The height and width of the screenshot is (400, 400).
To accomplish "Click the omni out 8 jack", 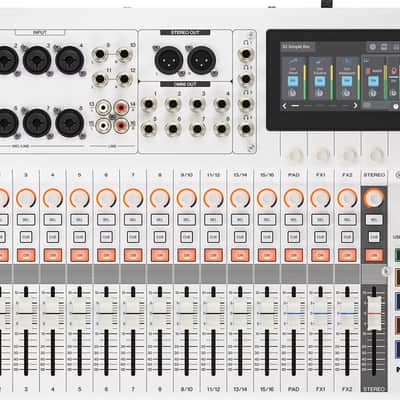I will [221, 129].
